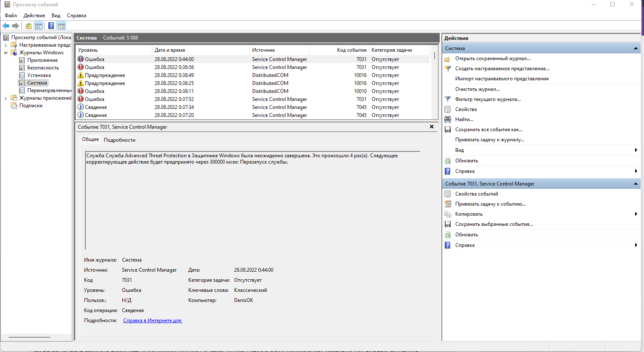
Task: Toggle the action pane toolbar icon
Action: pyautogui.click(x=61, y=26)
